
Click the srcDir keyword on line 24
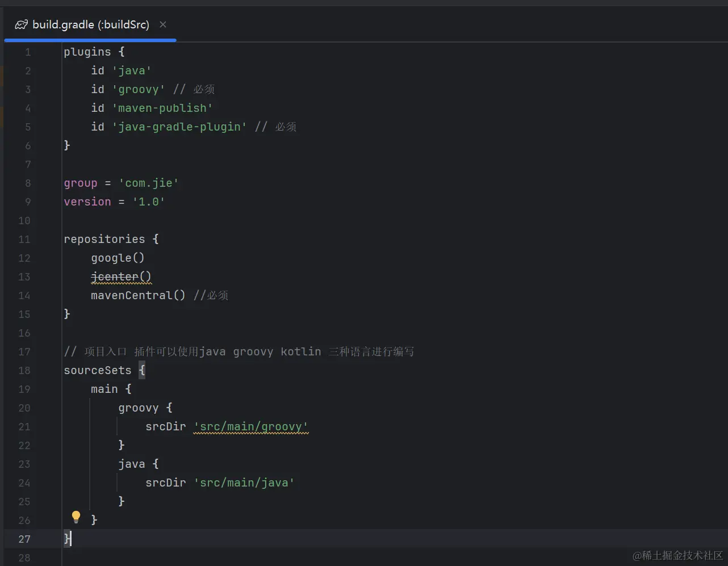(166, 483)
